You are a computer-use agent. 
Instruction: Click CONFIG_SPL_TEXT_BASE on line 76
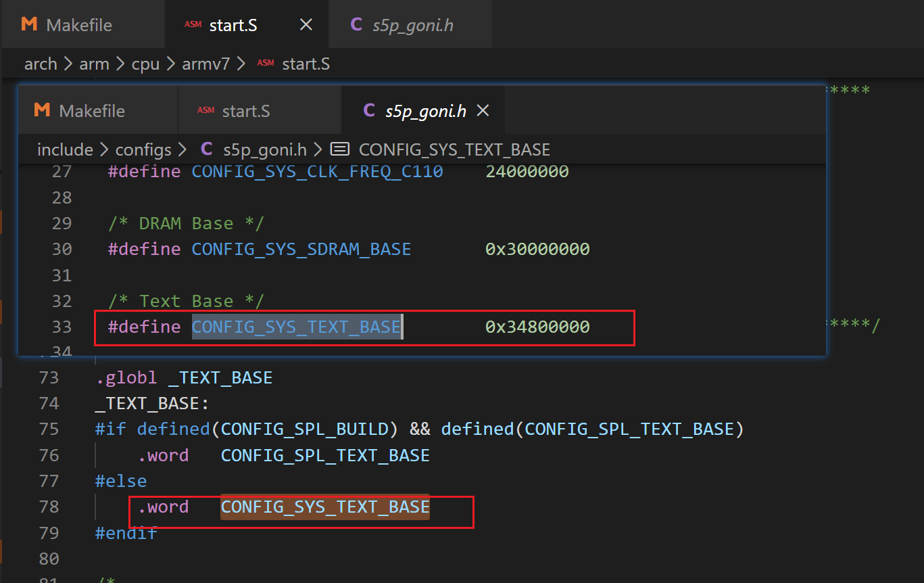pos(325,455)
